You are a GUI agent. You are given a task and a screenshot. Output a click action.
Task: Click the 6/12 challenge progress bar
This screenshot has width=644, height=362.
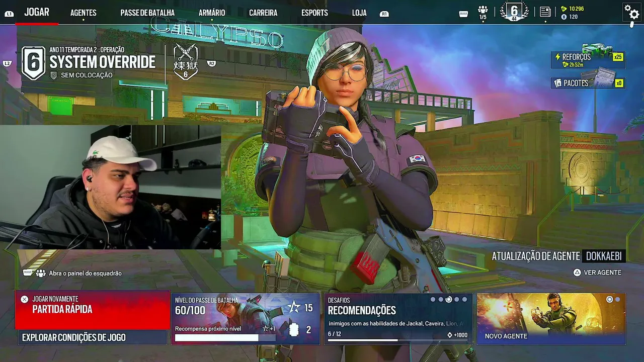(397, 340)
